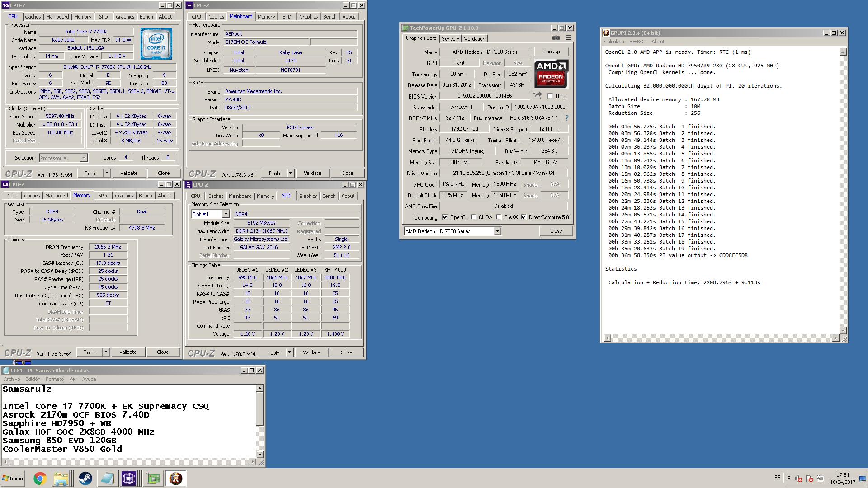Viewport: 868px width, 488px height.
Task: Click the bus interface question mark help icon
Action: [566, 118]
